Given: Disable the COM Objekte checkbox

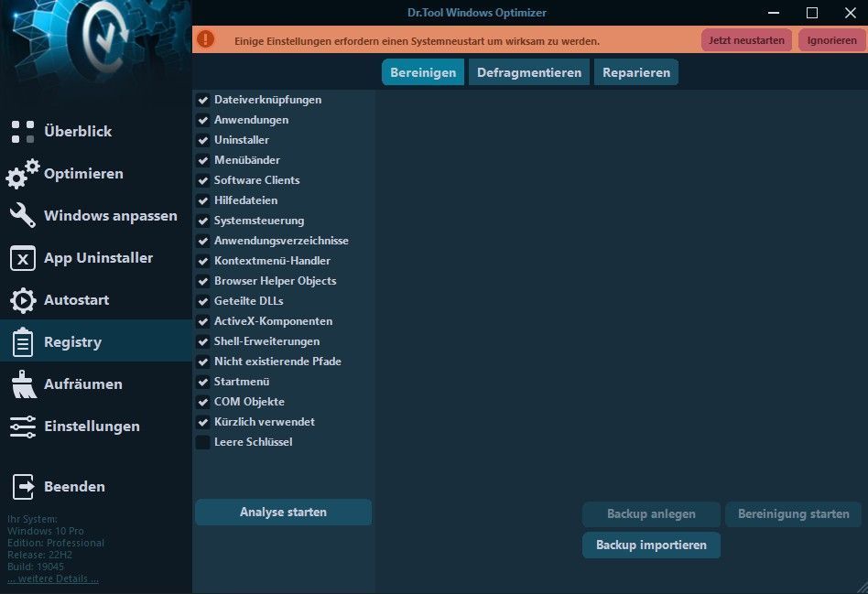Looking at the screenshot, I should point(203,402).
